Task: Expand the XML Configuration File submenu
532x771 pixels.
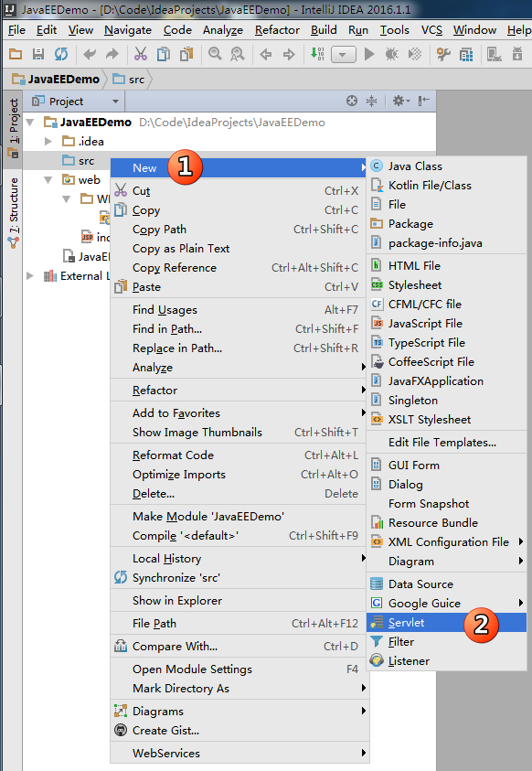Action: point(446,541)
